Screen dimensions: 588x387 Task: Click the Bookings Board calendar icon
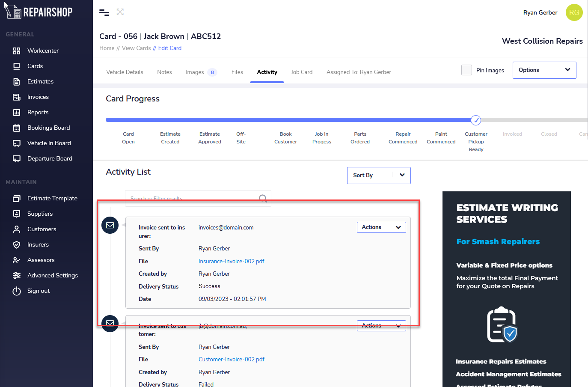pyautogui.click(x=17, y=128)
